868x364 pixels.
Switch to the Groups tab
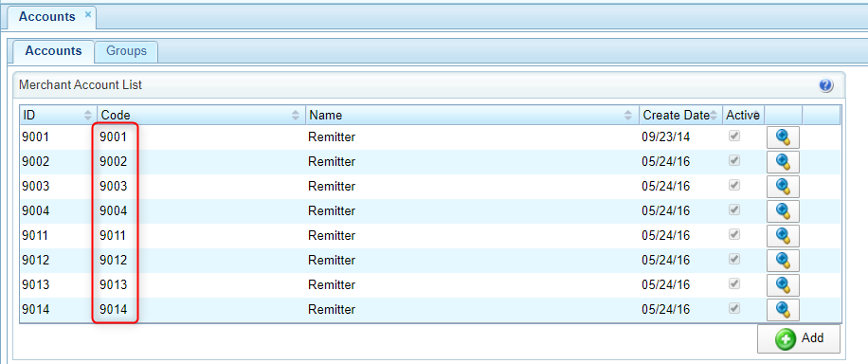point(126,51)
